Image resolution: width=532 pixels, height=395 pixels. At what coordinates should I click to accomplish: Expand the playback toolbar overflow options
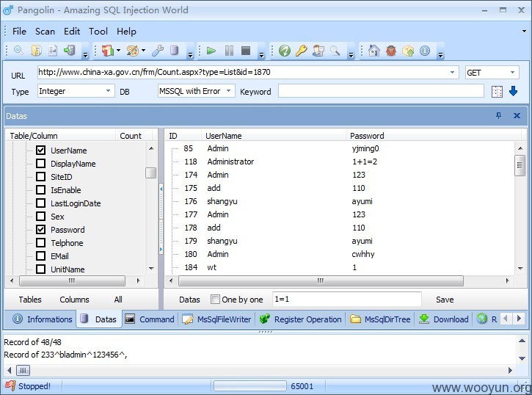tap(261, 54)
